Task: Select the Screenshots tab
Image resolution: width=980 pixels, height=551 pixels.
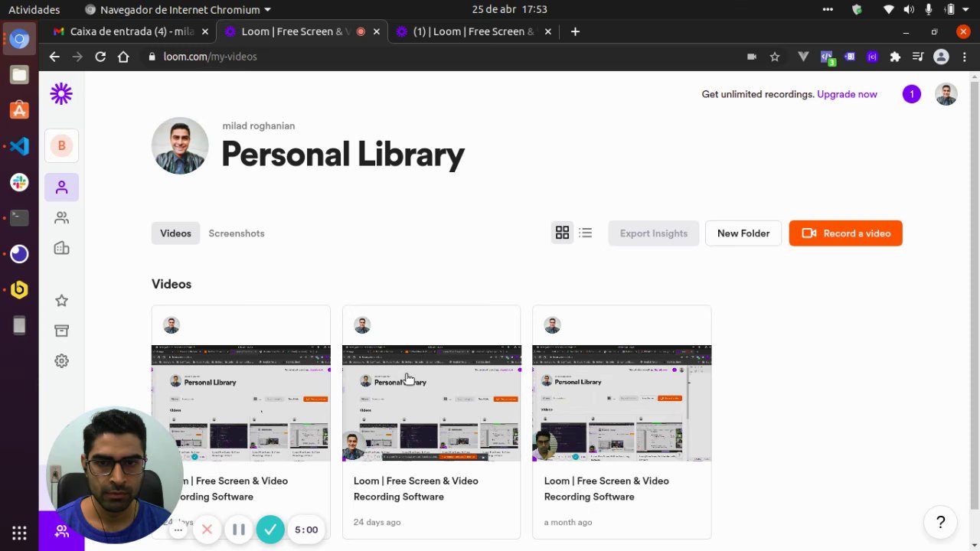Action: [237, 233]
